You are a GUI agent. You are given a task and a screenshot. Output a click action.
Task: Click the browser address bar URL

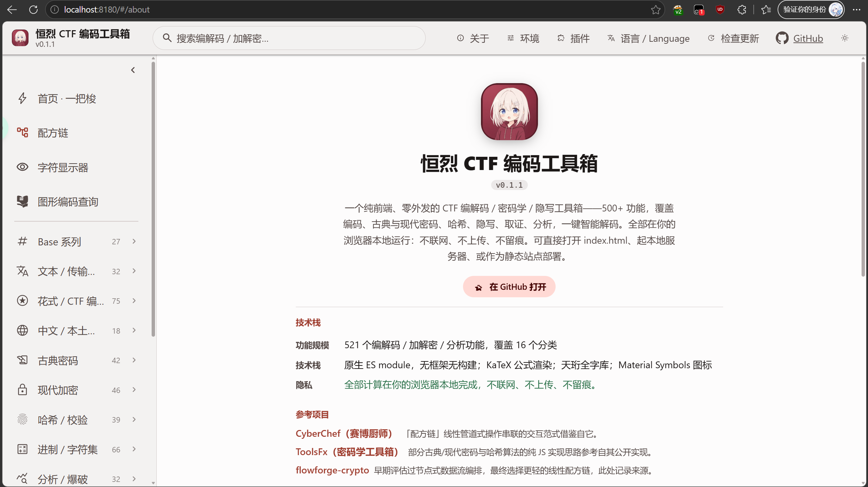click(x=107, y=10)
